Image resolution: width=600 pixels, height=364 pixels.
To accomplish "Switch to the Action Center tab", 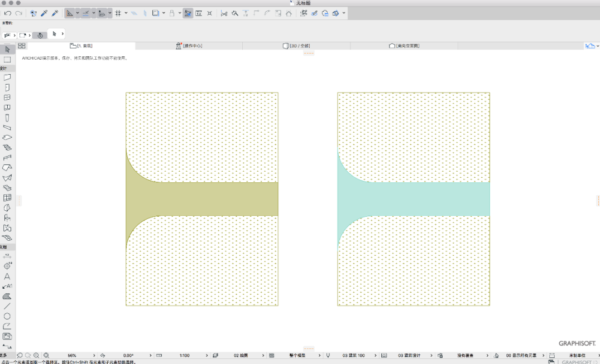I will [189, 46].
